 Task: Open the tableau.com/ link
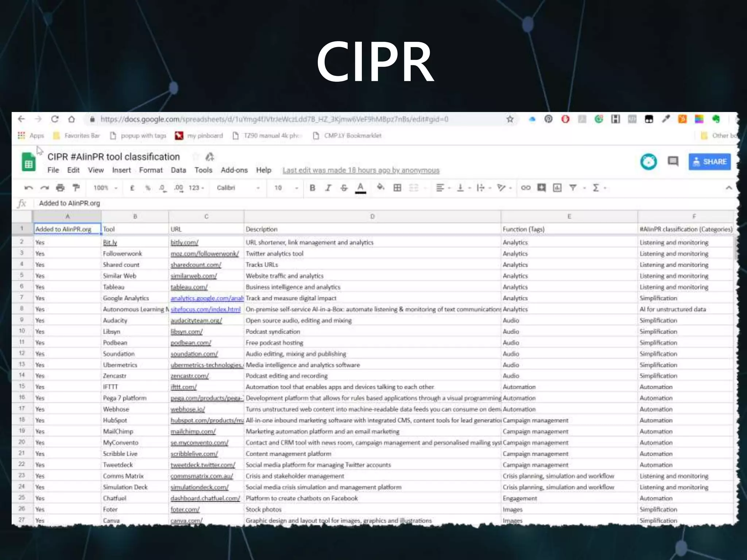tap(189, 287)
